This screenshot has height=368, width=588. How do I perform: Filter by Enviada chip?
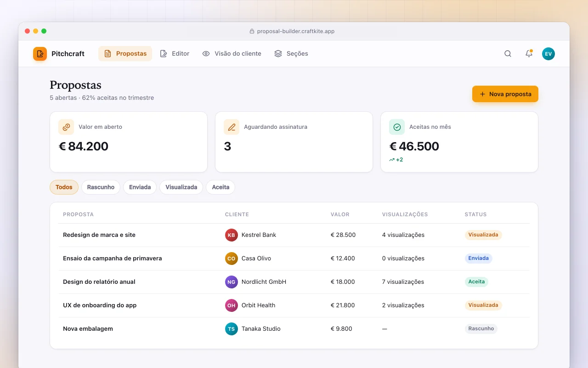coord(140,187)
